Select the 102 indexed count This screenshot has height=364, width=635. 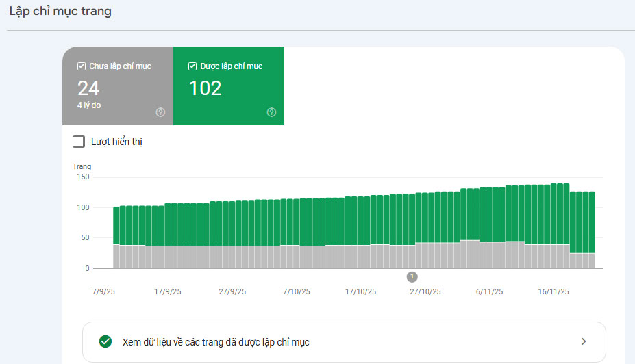205,88
